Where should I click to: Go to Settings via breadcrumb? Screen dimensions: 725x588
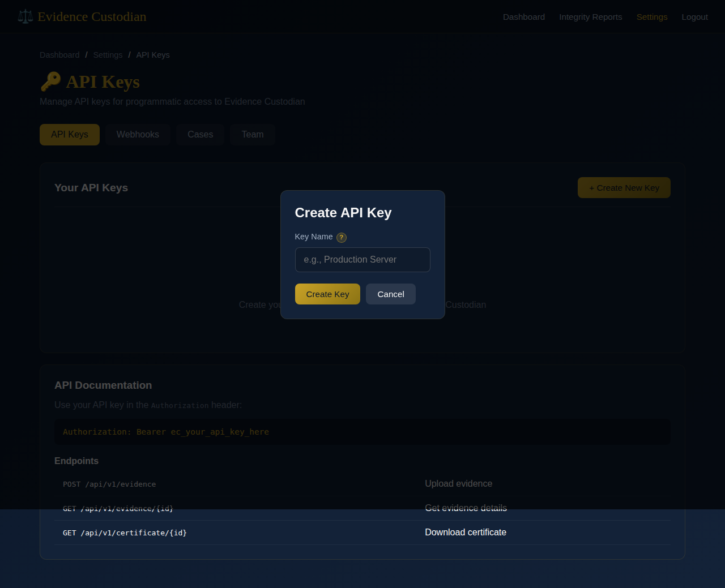point(108,55)
